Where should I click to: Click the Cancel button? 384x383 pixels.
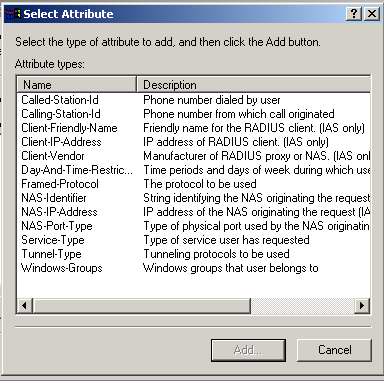coord(334,350)
